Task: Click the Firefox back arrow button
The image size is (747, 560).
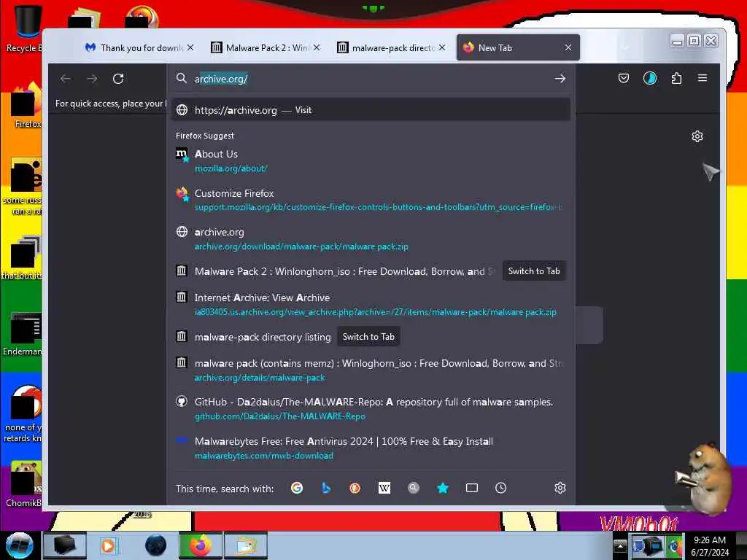Action: pos(66,79)
